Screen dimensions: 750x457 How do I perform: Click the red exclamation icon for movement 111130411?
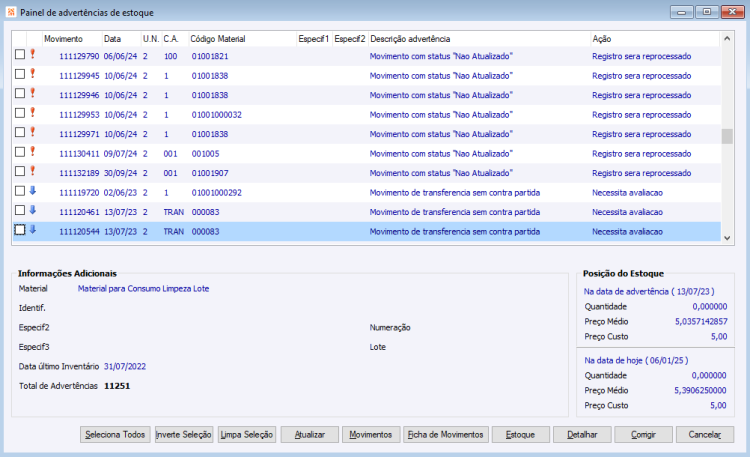pos(33,152)
